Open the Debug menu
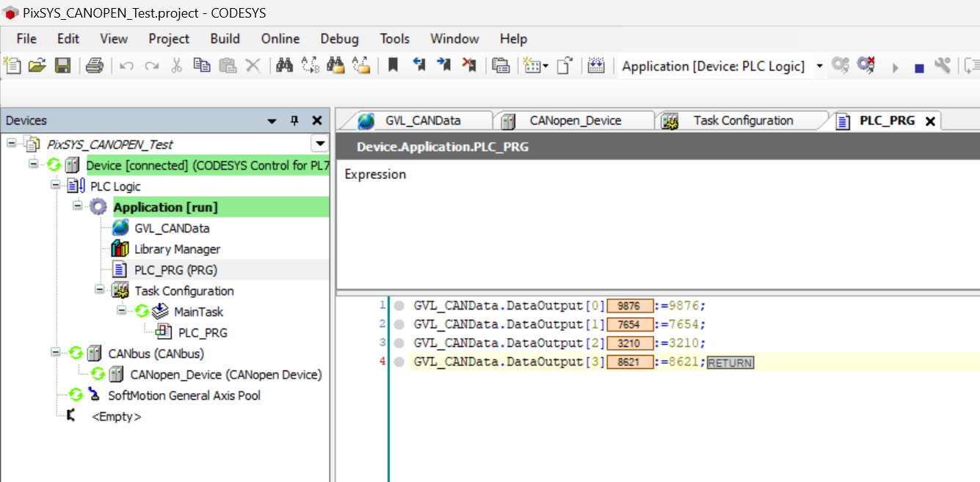Image resolution: width=980 pixels, height=482 pixels. pos(340,39)
